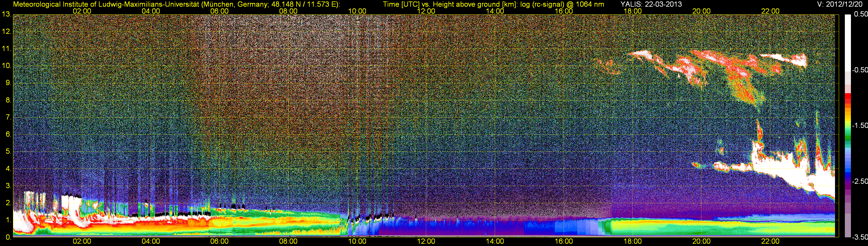Click the '10:00' label on the top time axis
Screen dimensions: 868x246
357,11
